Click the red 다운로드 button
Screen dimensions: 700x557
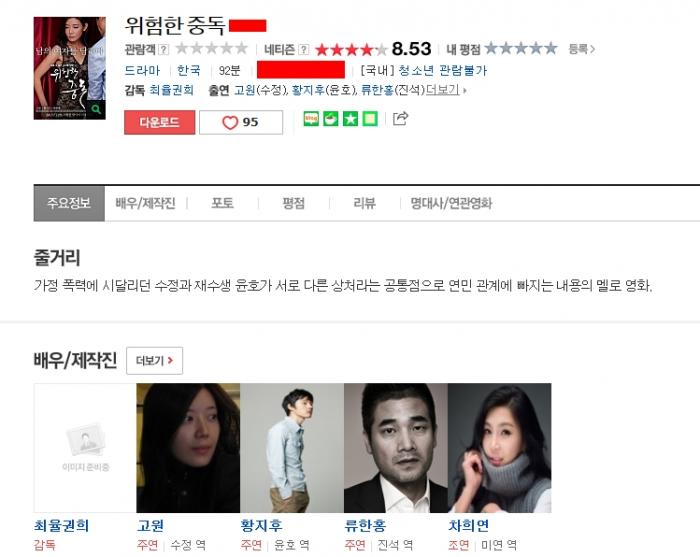coord(159,122)
